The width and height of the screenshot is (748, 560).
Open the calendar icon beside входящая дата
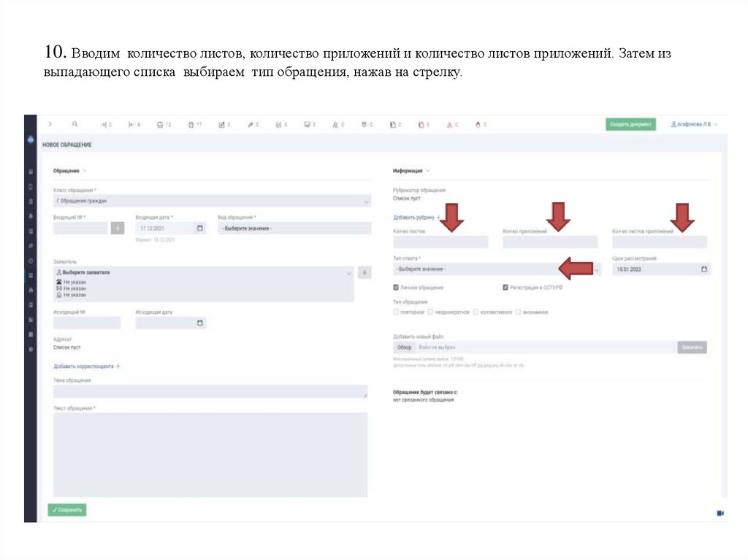tap(199, 228)
